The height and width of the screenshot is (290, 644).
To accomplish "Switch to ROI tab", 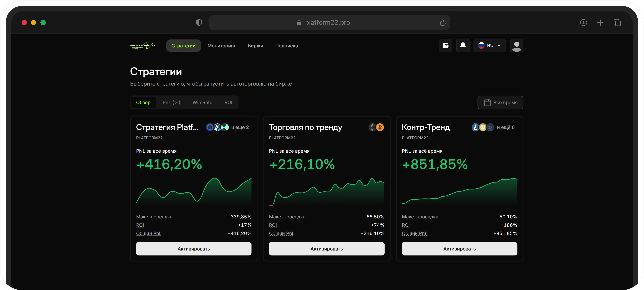I will (x=228, y=102).
